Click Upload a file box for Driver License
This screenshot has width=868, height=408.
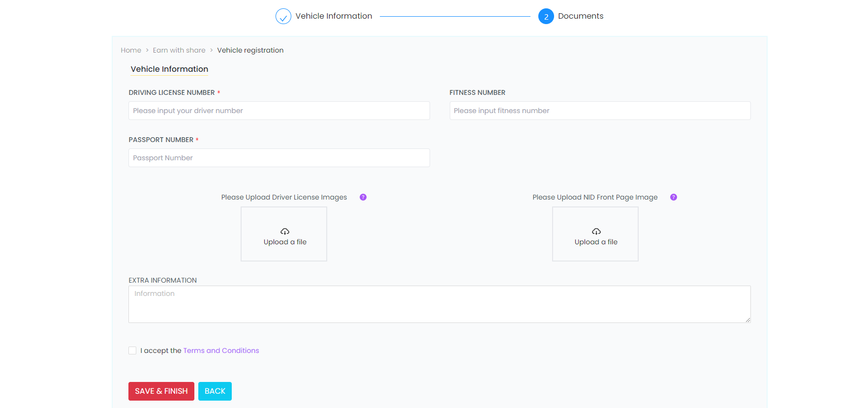tap(284, 234)
